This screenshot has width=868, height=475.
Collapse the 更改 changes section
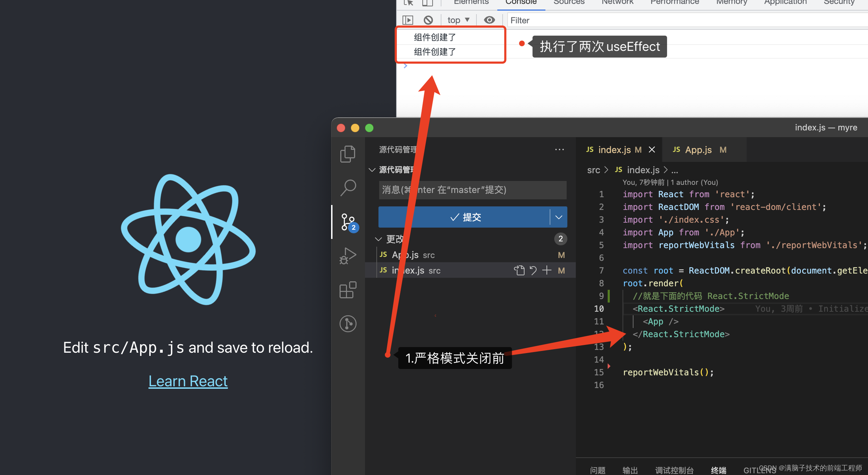point(378,239)
